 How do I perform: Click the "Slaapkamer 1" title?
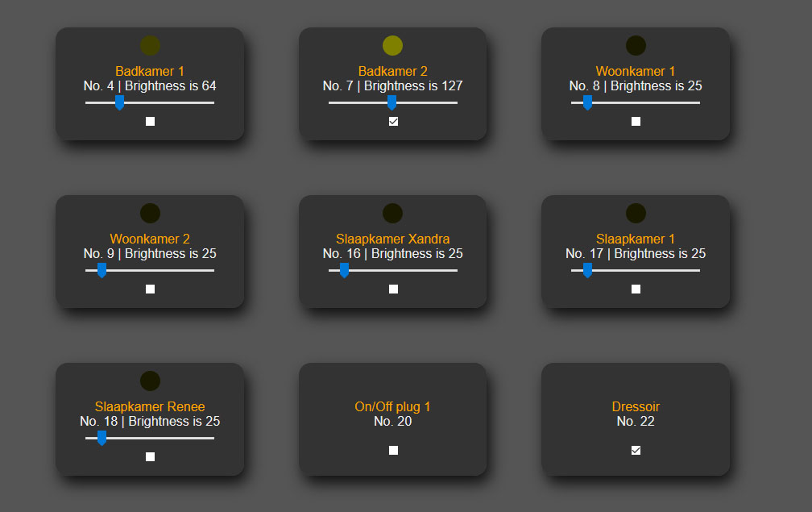pos(636,239)
